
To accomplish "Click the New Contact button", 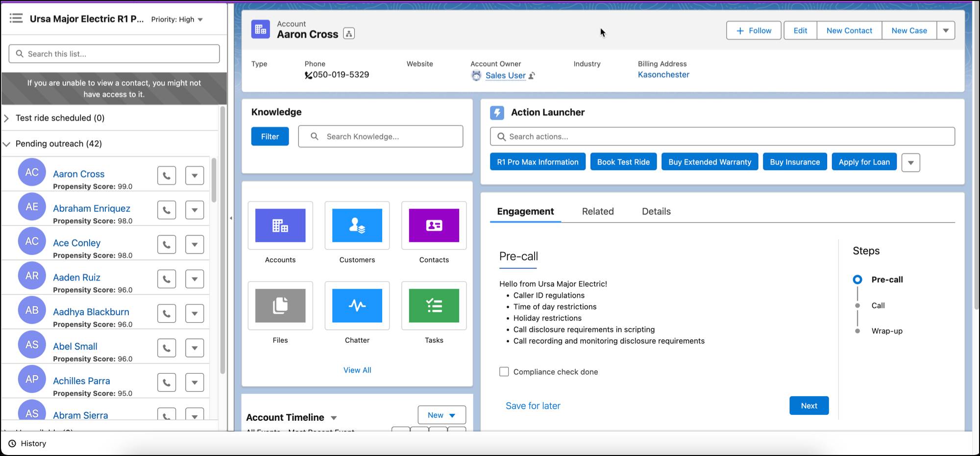I will click(849, 30).
